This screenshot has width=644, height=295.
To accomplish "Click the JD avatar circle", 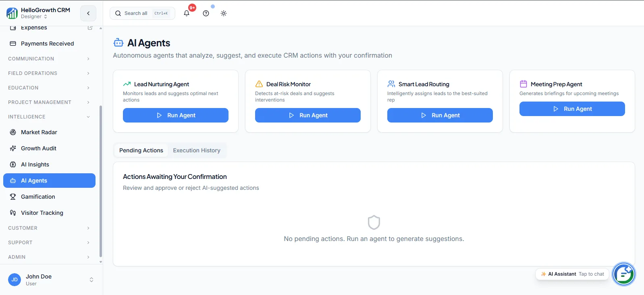I will [x=15, y=280].
